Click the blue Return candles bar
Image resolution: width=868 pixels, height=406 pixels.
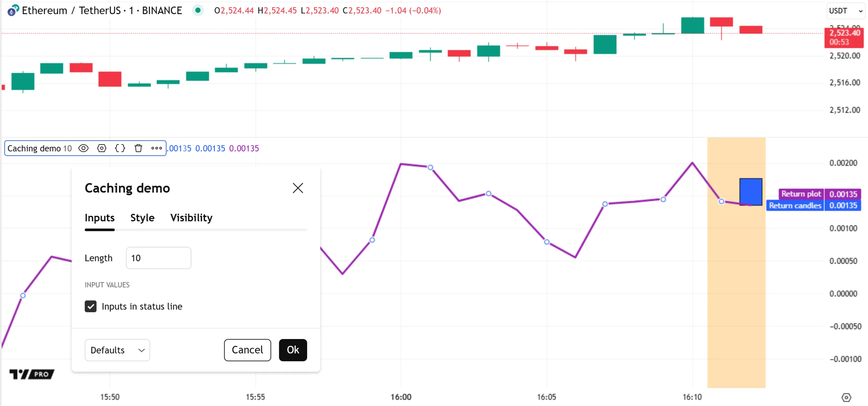(x=751, y=192)
